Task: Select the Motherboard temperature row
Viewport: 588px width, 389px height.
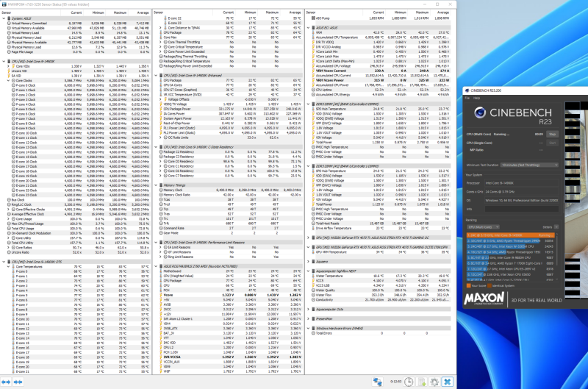Action: (231, 271)
